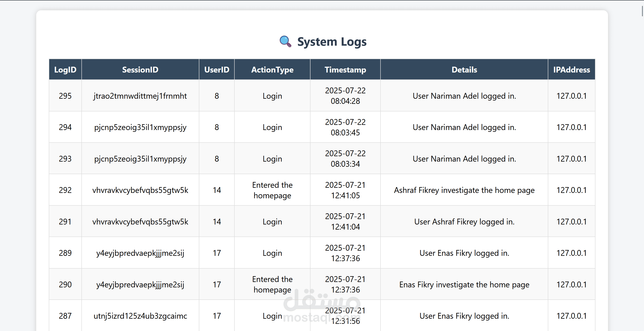Click timestamp 12:37:36 in row 290

pyautogui.click(x=345, y=290)
